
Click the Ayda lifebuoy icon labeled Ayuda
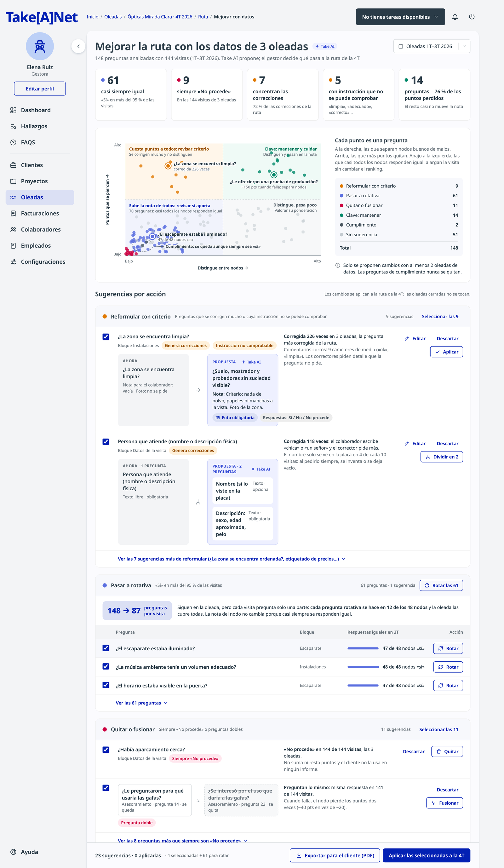tap(14, 852)
